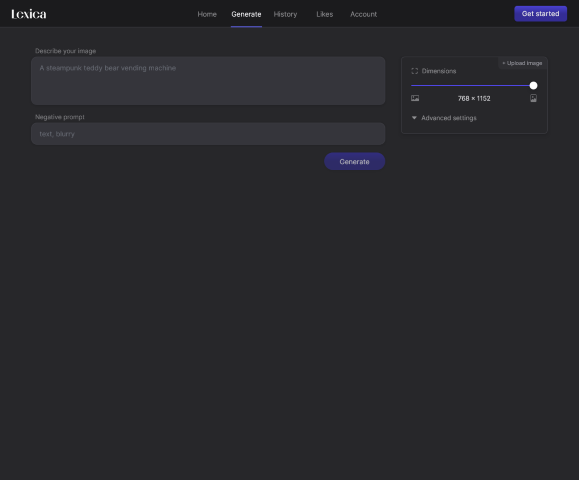
Task: Click the Dimensions frame icon
Action: click(415, 71)
